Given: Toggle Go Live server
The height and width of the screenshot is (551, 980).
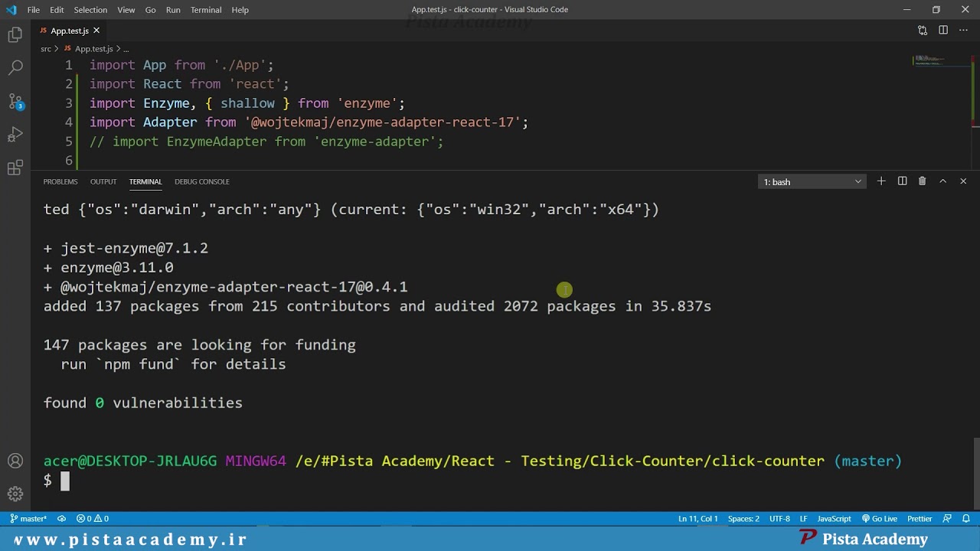Looking at the screenshot, I should 880,519.
